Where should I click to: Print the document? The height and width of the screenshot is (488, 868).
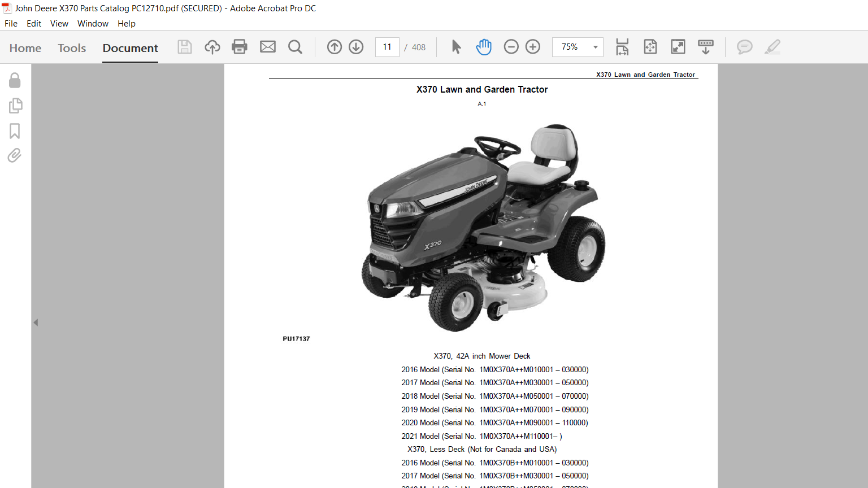pos(240,47)
